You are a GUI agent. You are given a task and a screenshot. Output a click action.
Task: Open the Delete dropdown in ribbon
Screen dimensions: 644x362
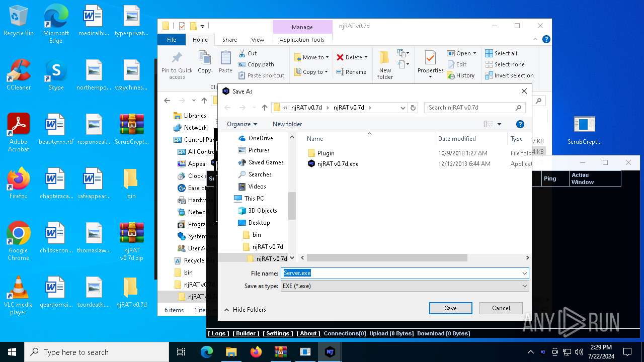[352, 57]
